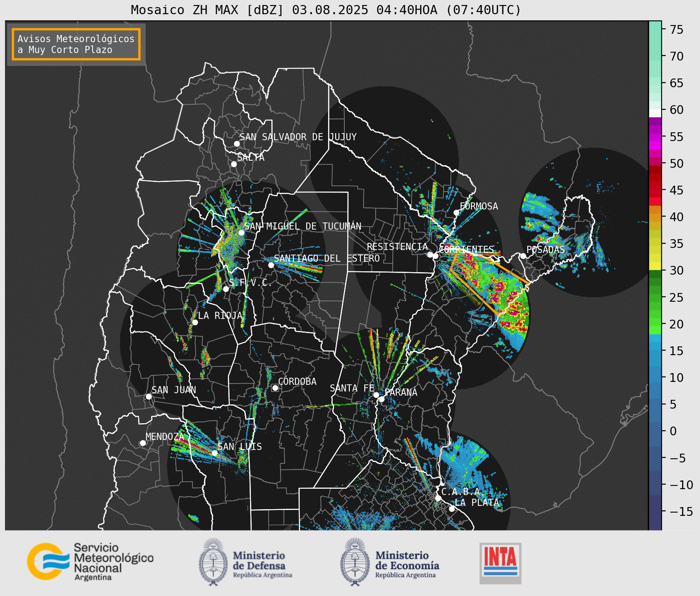The height and width of the screenshot is (596, 700).
Task: Select the San Salvador de Jujuy city marker
Action: 237,144
